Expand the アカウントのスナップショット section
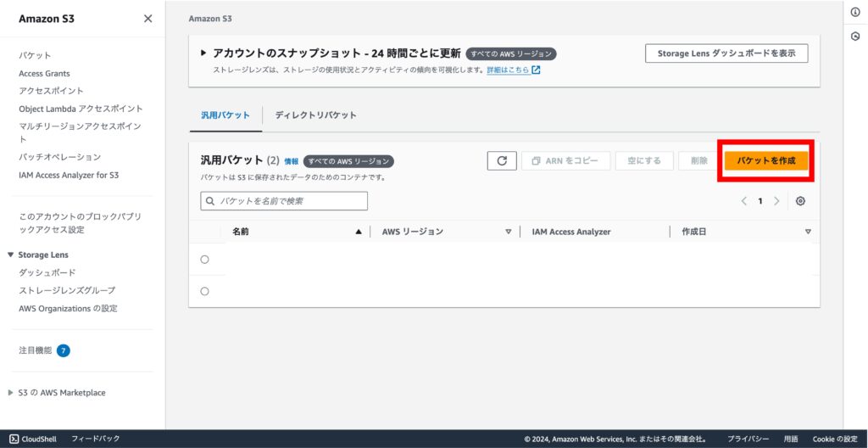 point(203,53)
